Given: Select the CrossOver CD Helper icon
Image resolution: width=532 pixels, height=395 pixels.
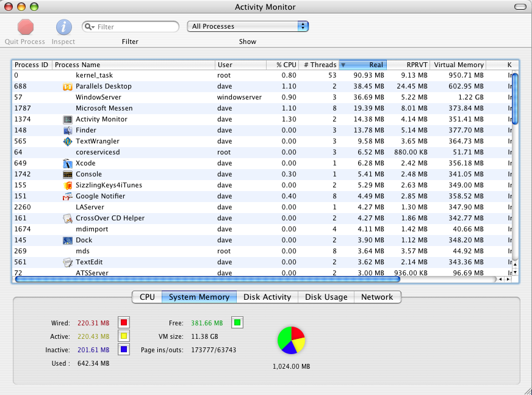Looking at the screenshot, I should click(68, 219).
